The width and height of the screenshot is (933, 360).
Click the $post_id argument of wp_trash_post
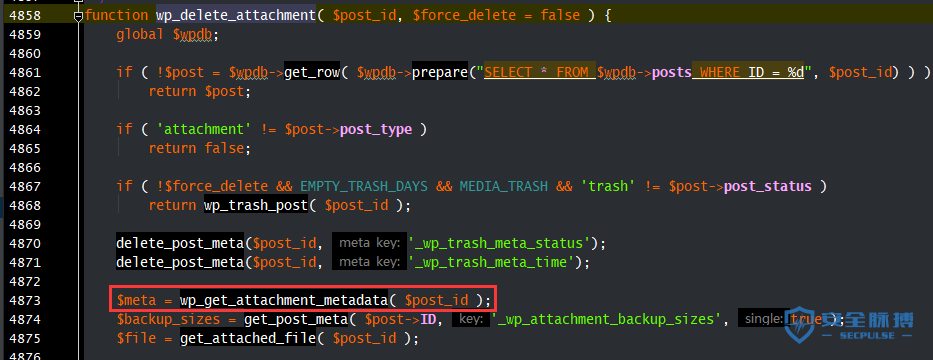pyautogui.click(x=356, y=205)
